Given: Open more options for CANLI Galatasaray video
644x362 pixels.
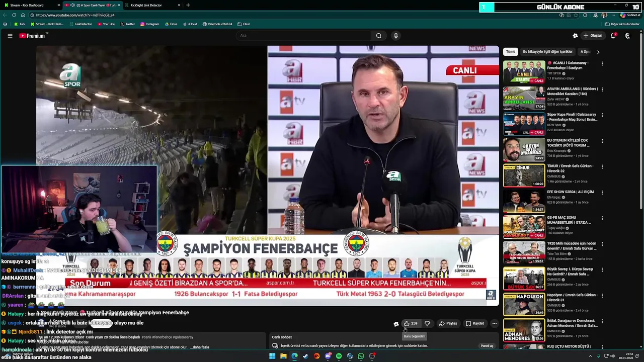Looking at the screenshot, I should coord(602,64).
